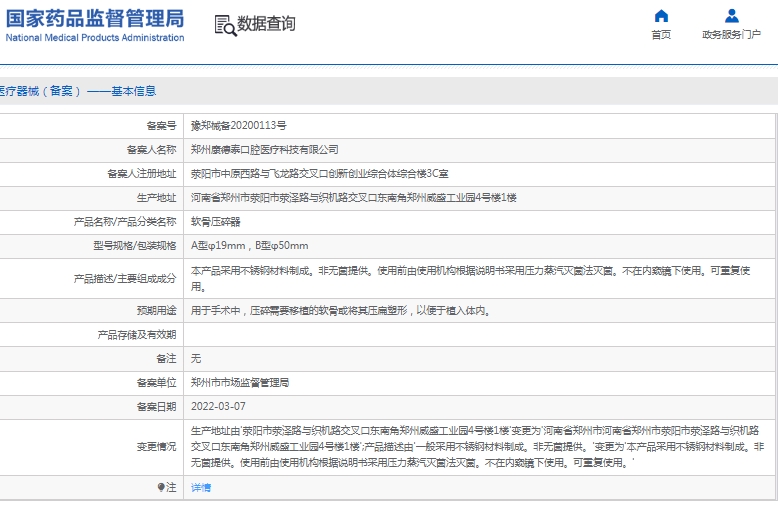Click the 首页 text link

661,35
